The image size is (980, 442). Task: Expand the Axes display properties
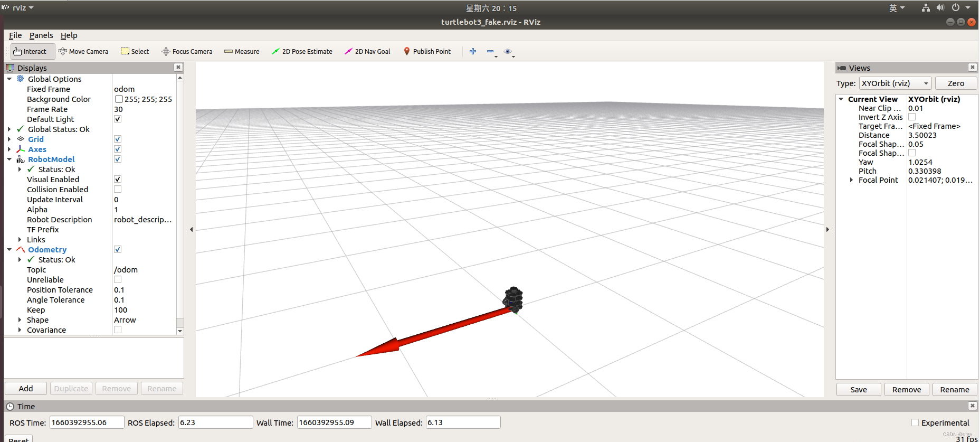(x=9, y=149)
